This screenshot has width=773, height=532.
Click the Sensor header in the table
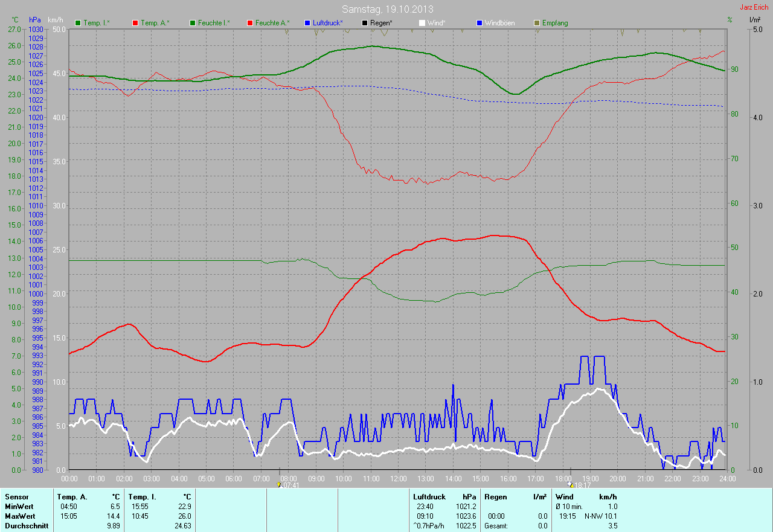17,497
